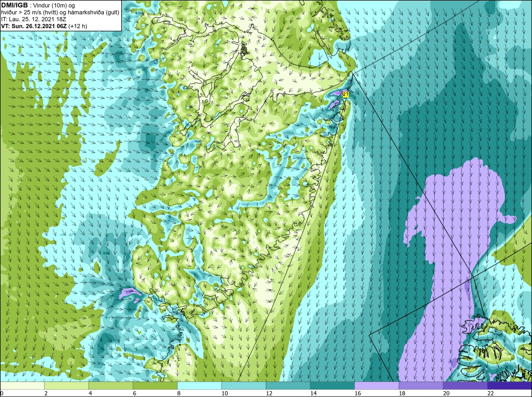Screen dimensions: 532x397
Task: Click the legend label '20'
Action: tap(446, 393)
